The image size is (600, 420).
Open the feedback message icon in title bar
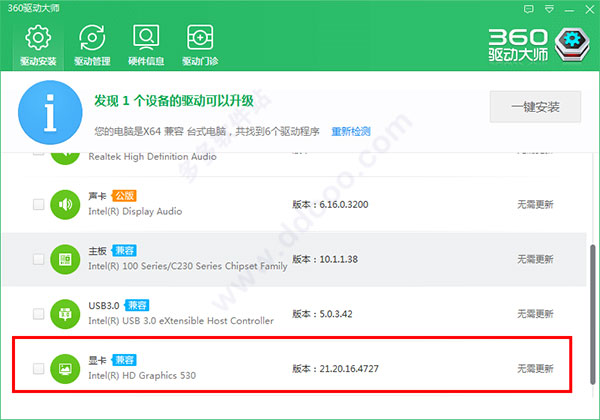click(x=528, y=9)
